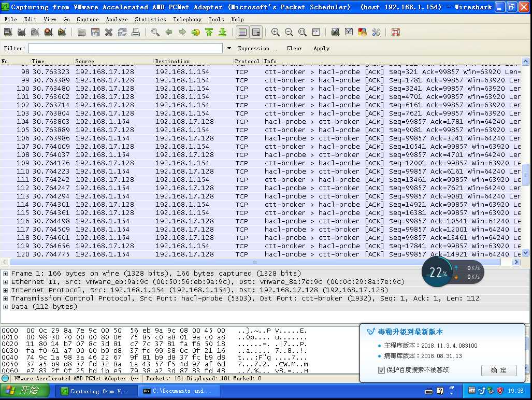Click the packet list horizontal scrollbar

(x=255, y=262)
